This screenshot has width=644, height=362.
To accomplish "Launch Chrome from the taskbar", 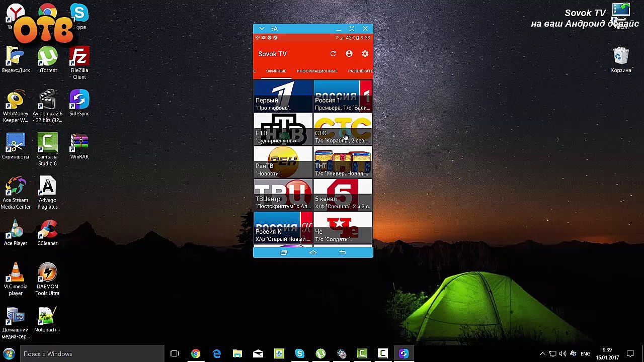I will click(196, 354).
